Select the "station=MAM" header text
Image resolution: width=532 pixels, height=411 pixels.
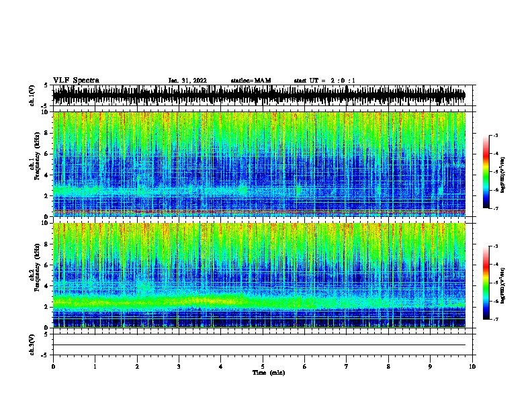coord(251,81)
